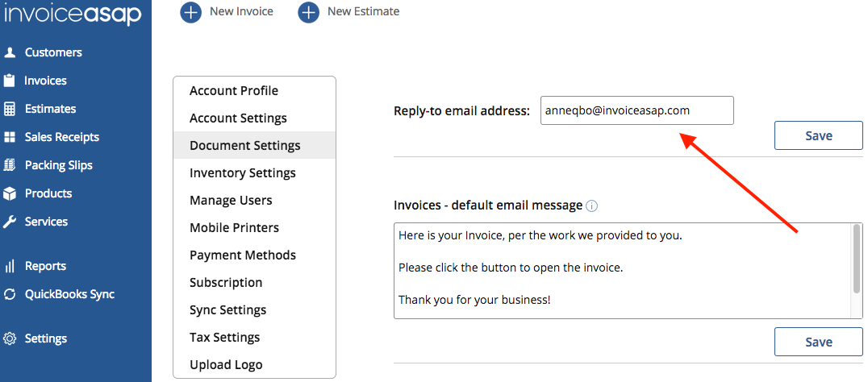Click the Services wrench icon

(x=10, y=222)
